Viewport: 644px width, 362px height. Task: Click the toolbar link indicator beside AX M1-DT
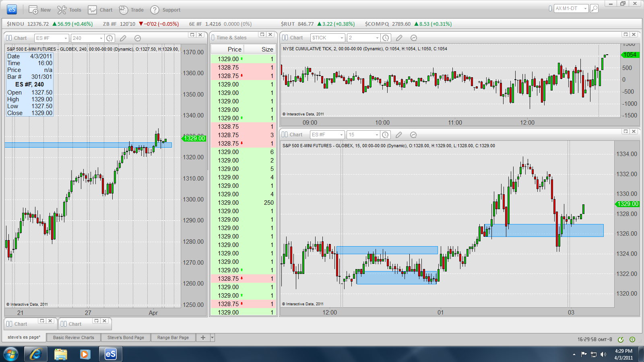point(550,8)
